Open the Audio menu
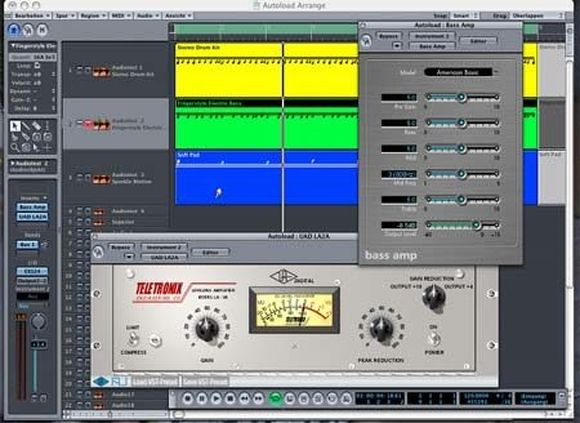Image resolution: width=580 pixels, height=423 pixels. [x=147, y=16]
